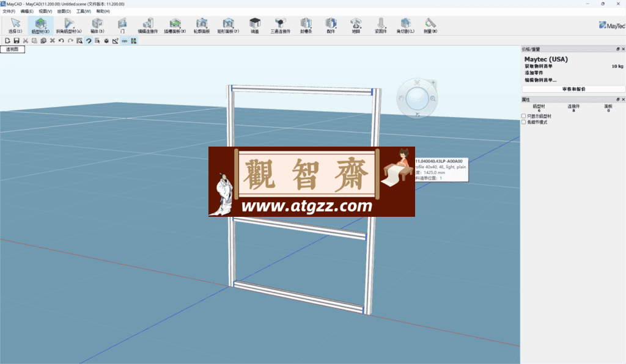Screen dimensions: 626x364
Task: Choose the 紧固件 fastener tool
Action: coord(380,26)
